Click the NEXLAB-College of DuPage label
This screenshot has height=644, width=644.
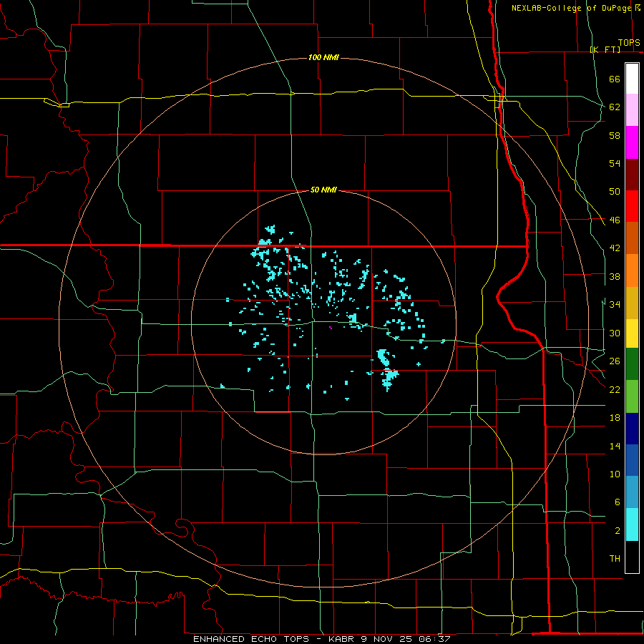click(572, 8)
